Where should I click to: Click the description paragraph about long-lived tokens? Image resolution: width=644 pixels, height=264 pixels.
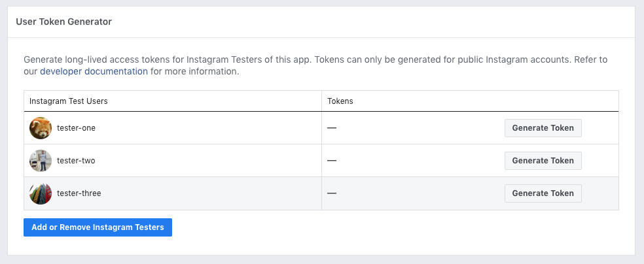(x=314, y=59)
